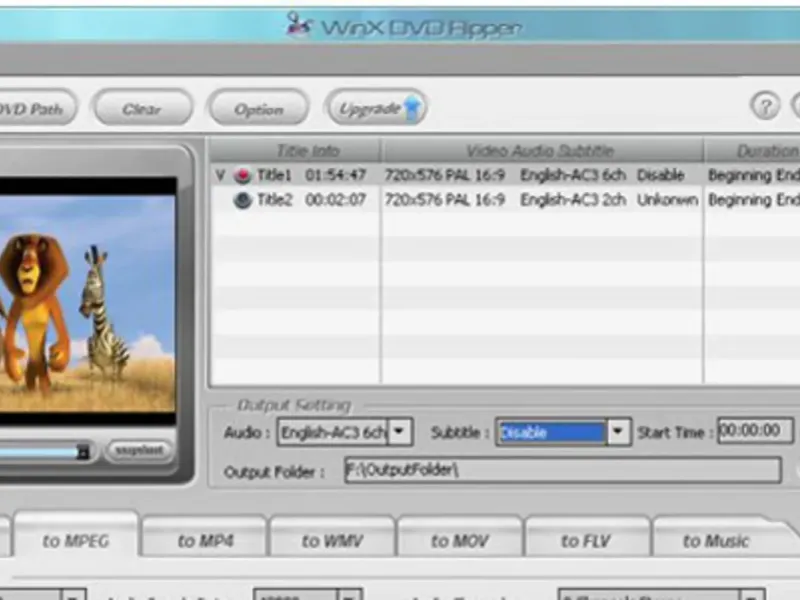
Task: Toggle the V checkmark for Title1
Action: (220, 176)
